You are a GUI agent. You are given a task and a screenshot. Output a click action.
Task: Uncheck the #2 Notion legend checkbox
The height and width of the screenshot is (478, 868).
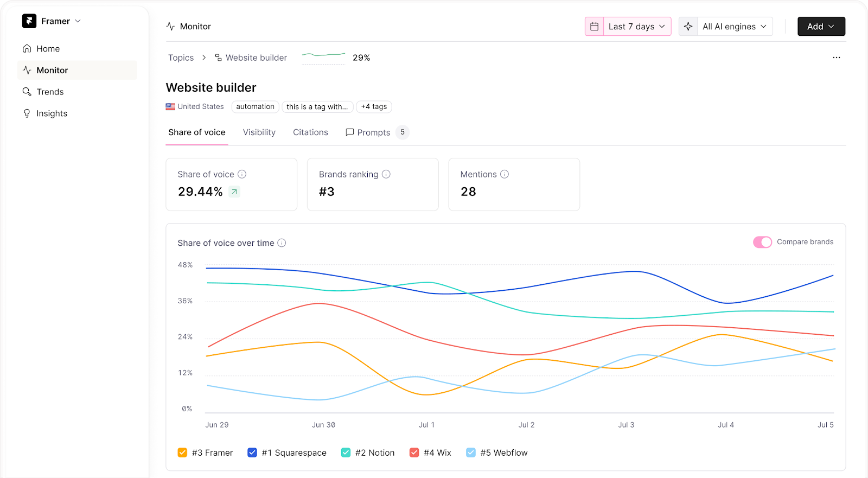point(346,452)
